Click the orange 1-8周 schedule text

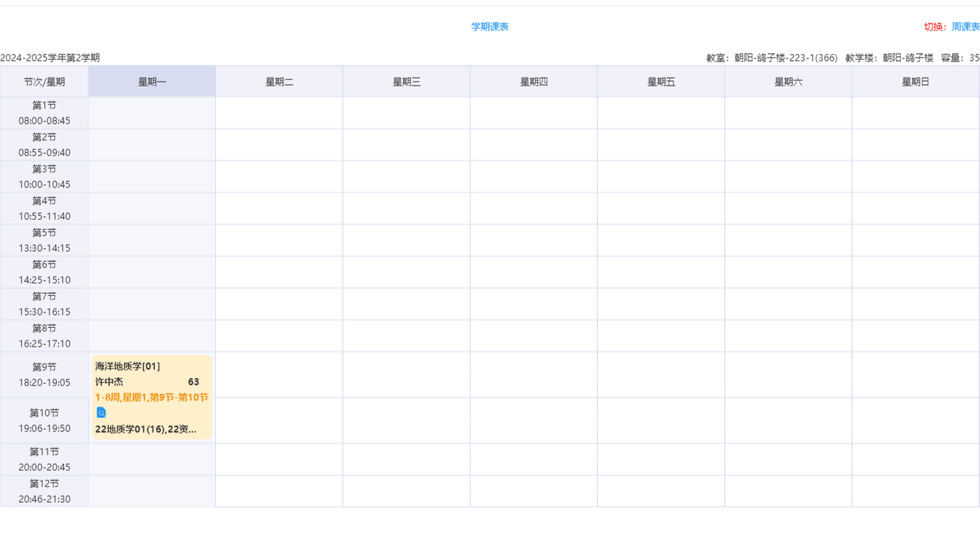pyautogui.click(x=151, y=397)
